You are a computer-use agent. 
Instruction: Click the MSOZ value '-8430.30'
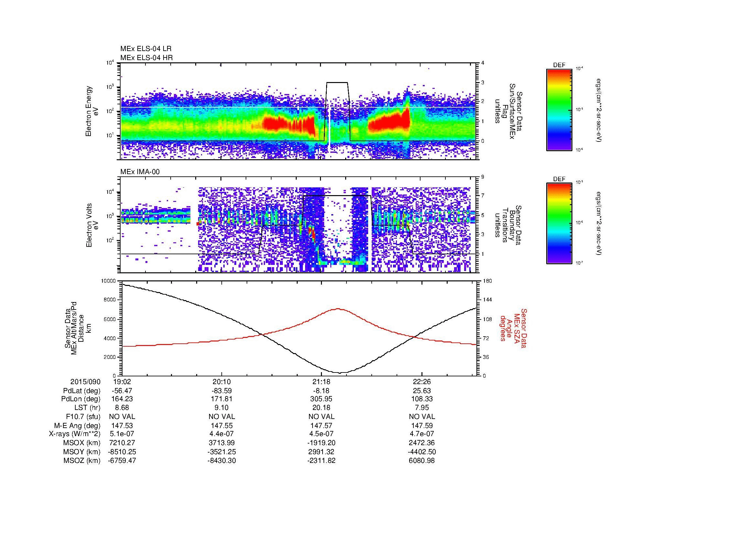(x=222, y=461)
